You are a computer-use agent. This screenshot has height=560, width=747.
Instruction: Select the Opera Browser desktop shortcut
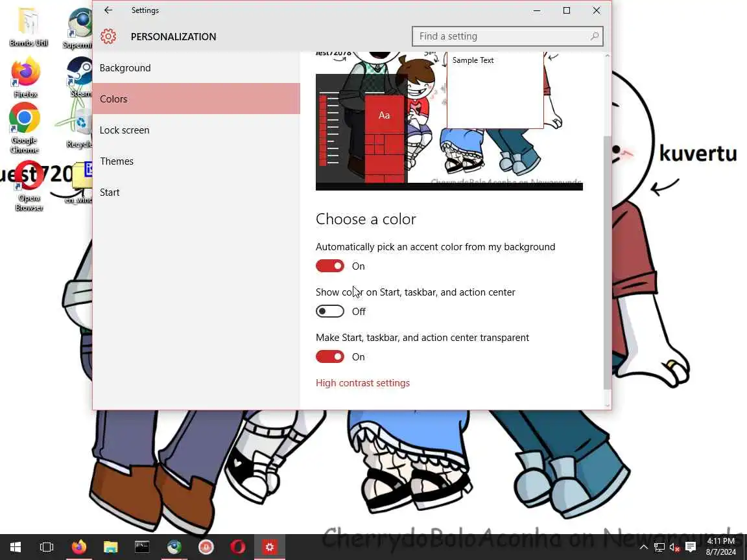[x=29, y=186]
